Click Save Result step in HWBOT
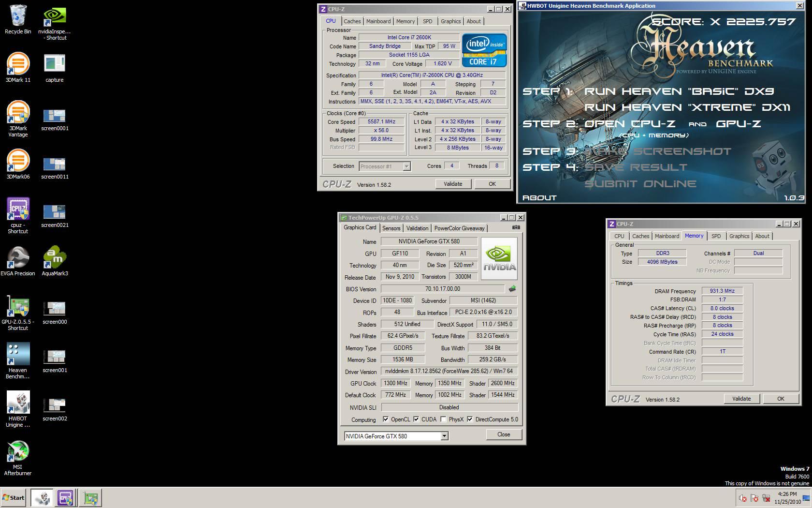Image resolution: width=812 pixels, height=508 pixels. [x=636, y=167]
